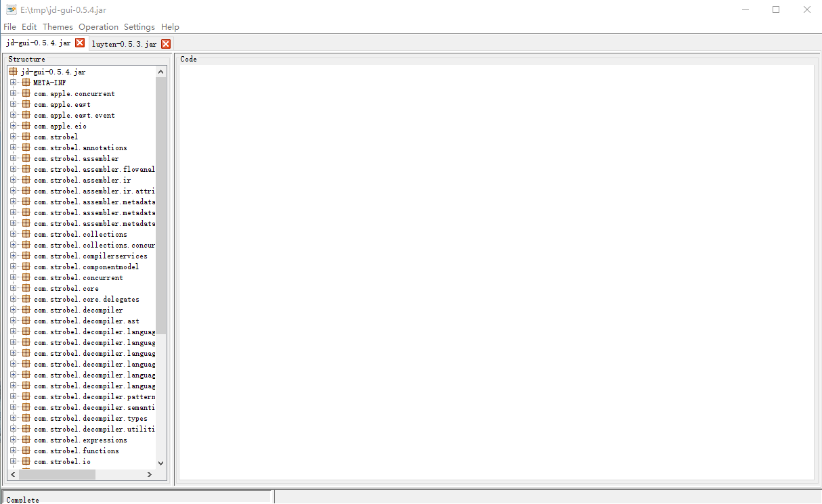Image resolution: width=822 pixels, height=504 pixels.
Task: Expand the com.strobel package node
Action: [x=14, y=137]
